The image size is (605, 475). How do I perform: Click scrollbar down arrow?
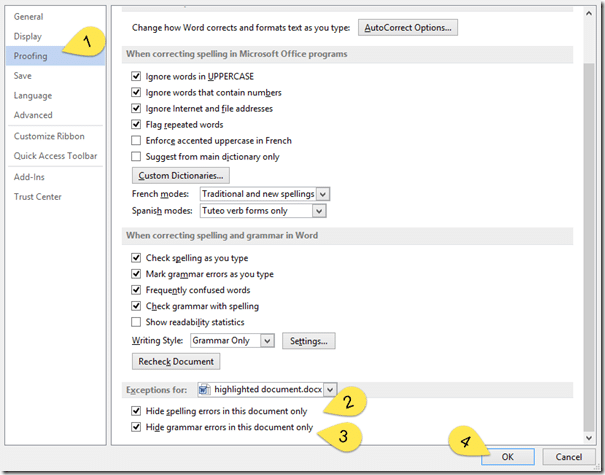click(589, 438)
